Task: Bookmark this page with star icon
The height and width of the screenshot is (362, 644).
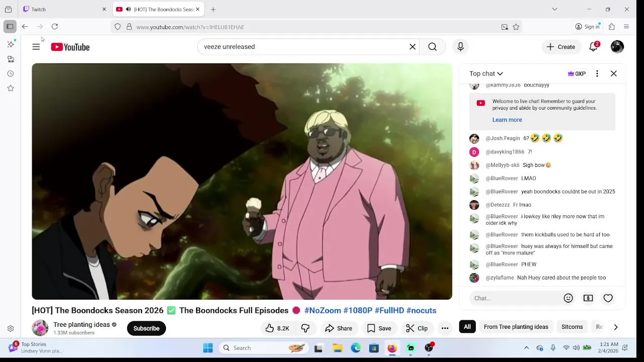Action: coord(516,27)
